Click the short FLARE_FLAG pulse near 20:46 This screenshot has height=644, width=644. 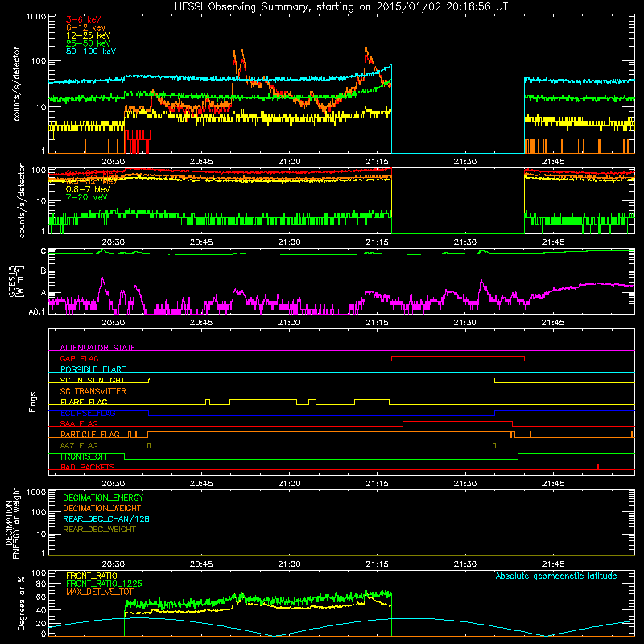[x=208, y=402]
